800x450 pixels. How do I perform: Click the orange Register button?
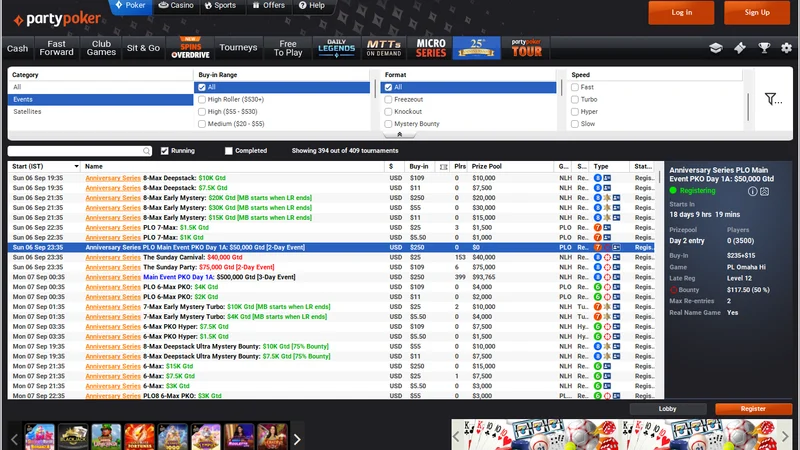tap(753, 409)
